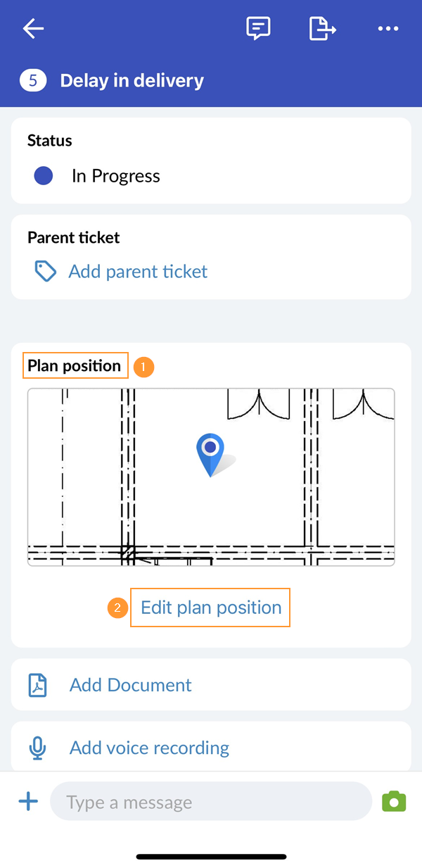Tap the PDF icon next to Add Document

39,684
